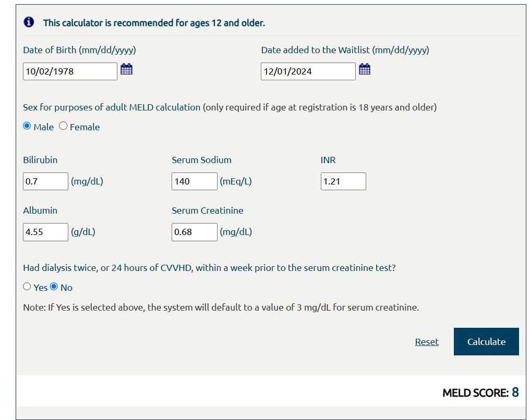Click the Note about 3 mg/dL default
This screenshot has height=420, width=530.
(221, 307)
